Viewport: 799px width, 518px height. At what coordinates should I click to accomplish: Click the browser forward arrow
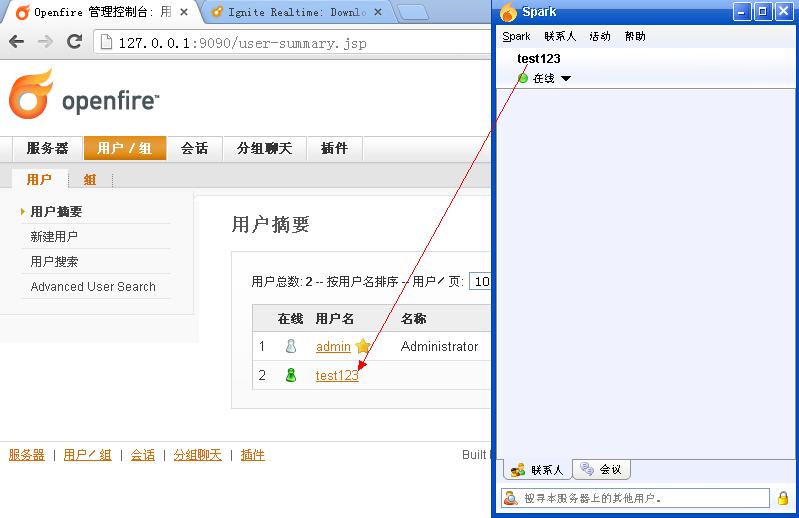pos(45,42)
